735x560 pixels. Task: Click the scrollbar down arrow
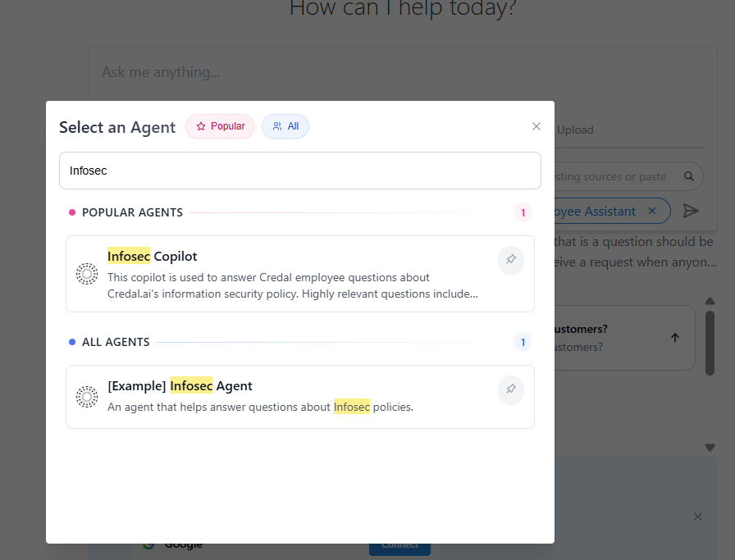(x=710, y=447)
